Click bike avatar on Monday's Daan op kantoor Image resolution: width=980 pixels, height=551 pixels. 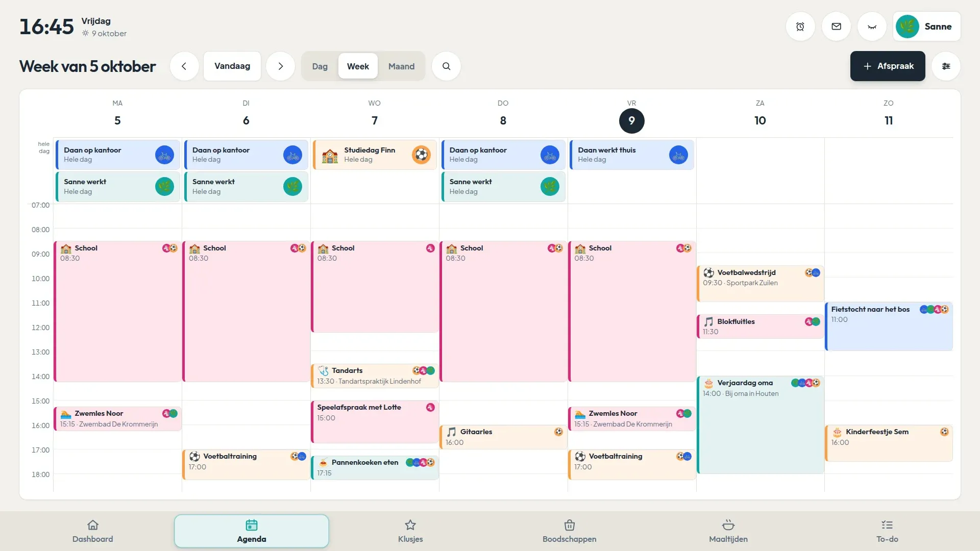click(x=164, y=155)
